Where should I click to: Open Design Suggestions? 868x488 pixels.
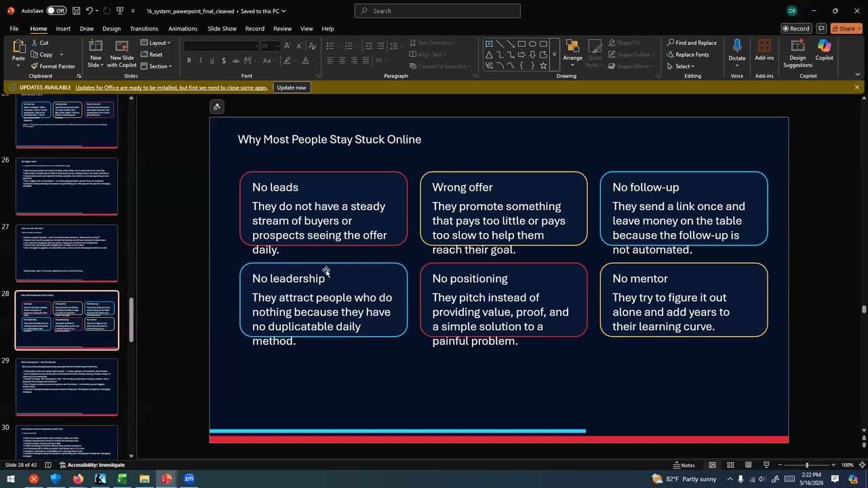797,54
